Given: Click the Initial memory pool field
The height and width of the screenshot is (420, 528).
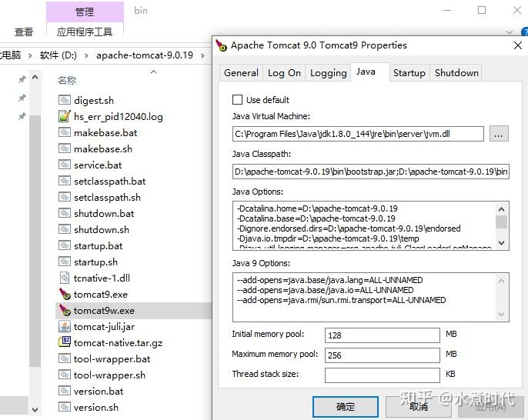Looking at the screenshot, I should coord(383,335).
